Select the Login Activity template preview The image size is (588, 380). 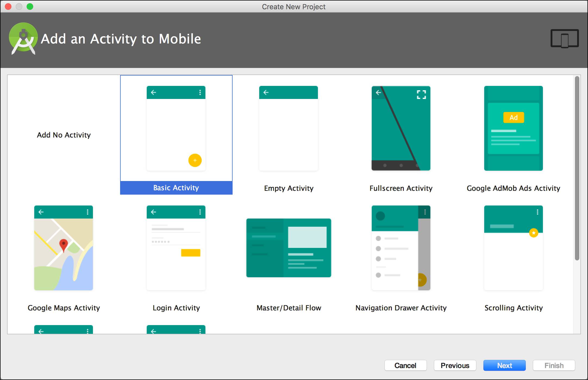(x=176, y=248)
